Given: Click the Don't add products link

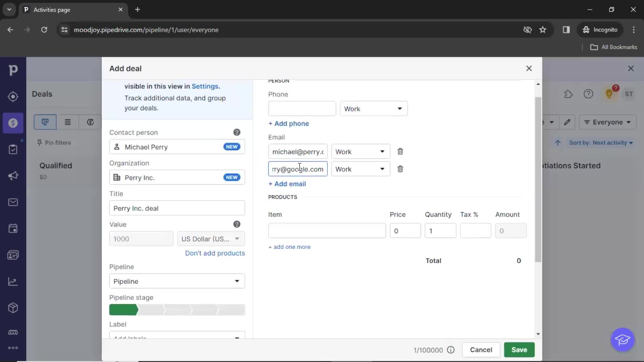Looking at the screenshot, I should pyautogui.click(x=215, y=253).
